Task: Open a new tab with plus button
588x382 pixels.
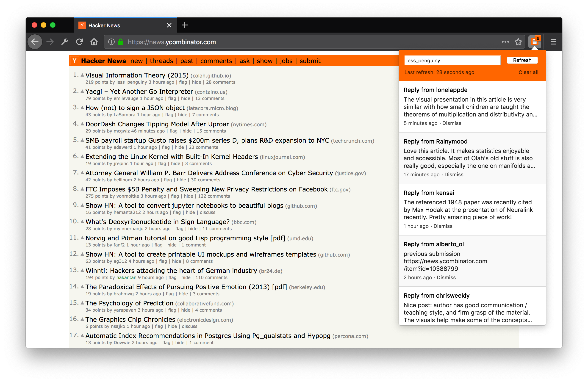Action: (185, 25)
